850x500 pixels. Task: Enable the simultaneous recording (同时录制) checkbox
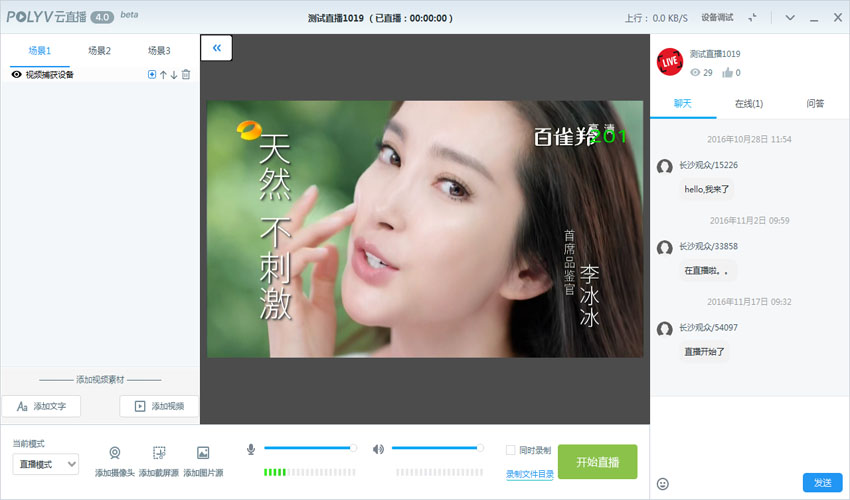tap(510, 450)
